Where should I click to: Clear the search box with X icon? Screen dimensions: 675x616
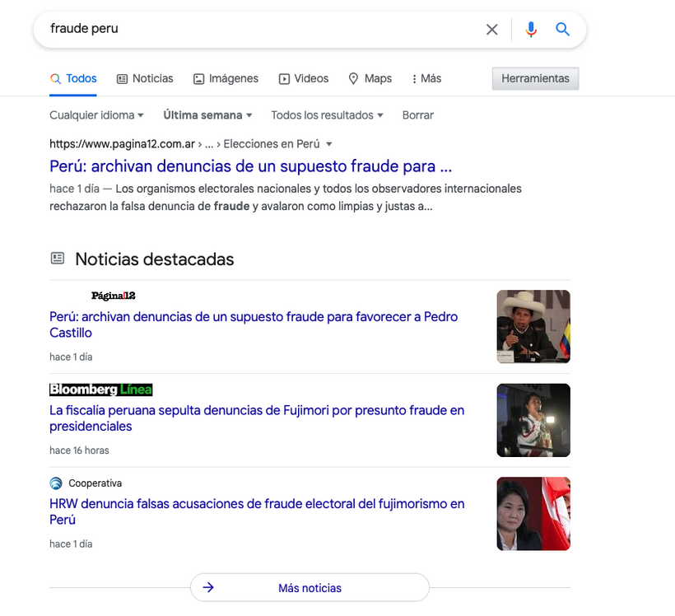click(491, 30)
